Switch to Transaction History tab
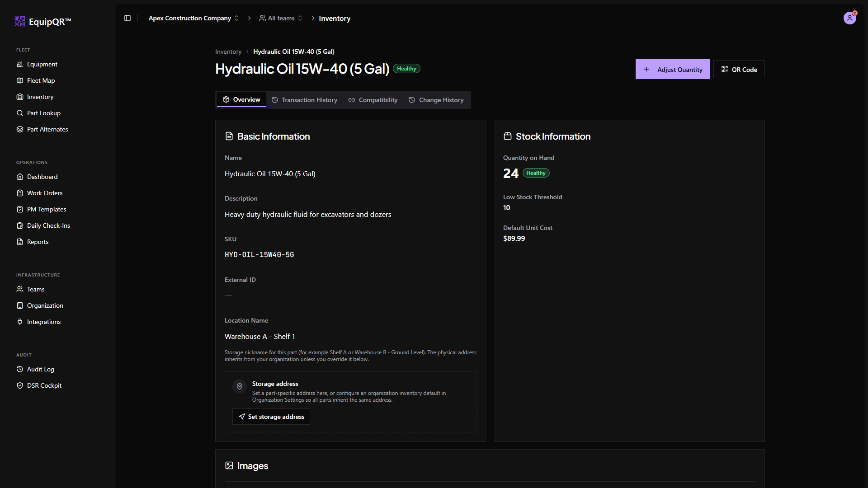This screenshot has height=488, width=868. pyautogui.click(x=304, y=100)
